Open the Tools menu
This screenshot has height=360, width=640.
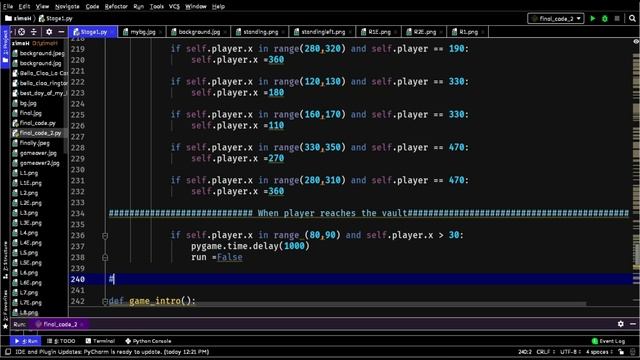click(x=157, y=7)
